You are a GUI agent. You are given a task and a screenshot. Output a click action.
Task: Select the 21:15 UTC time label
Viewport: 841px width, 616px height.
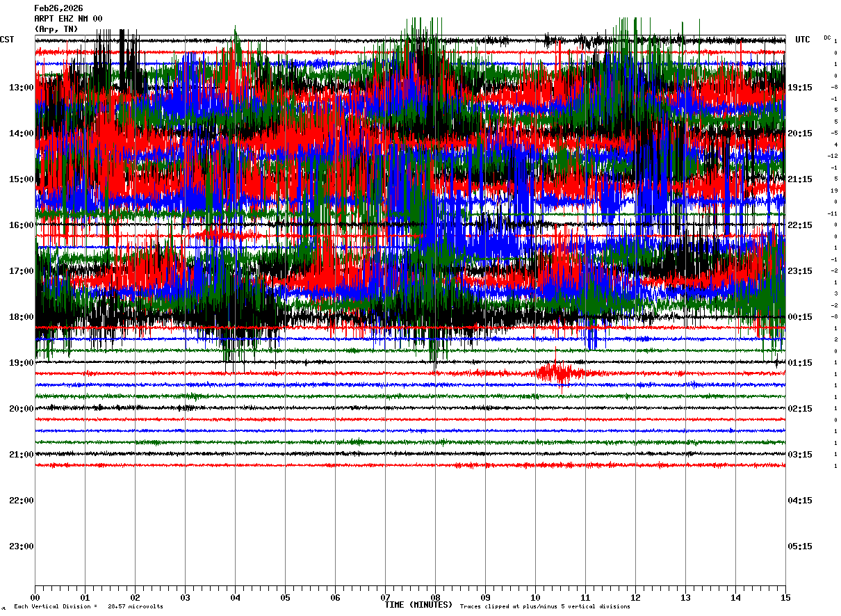pyautogui.click(x=800, y=179)
